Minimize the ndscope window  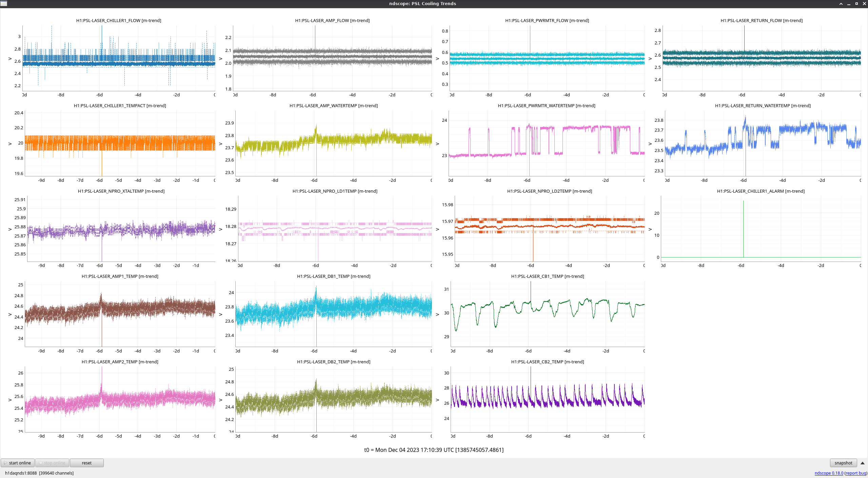click(x=849, y=4)
